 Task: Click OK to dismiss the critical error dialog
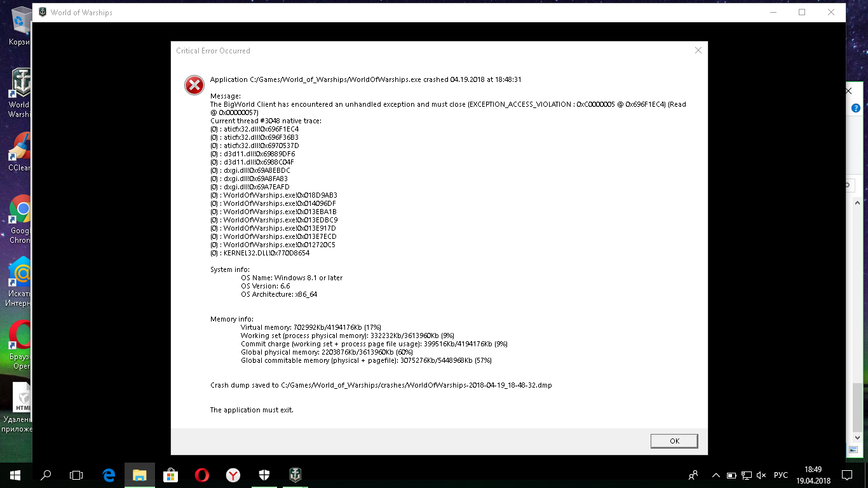pos(674,441)
